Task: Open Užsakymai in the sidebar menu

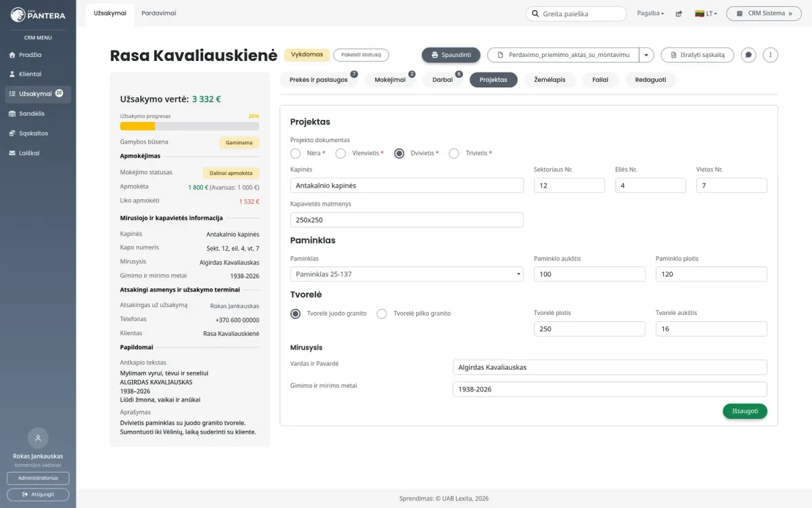Action: click(38, 94)
